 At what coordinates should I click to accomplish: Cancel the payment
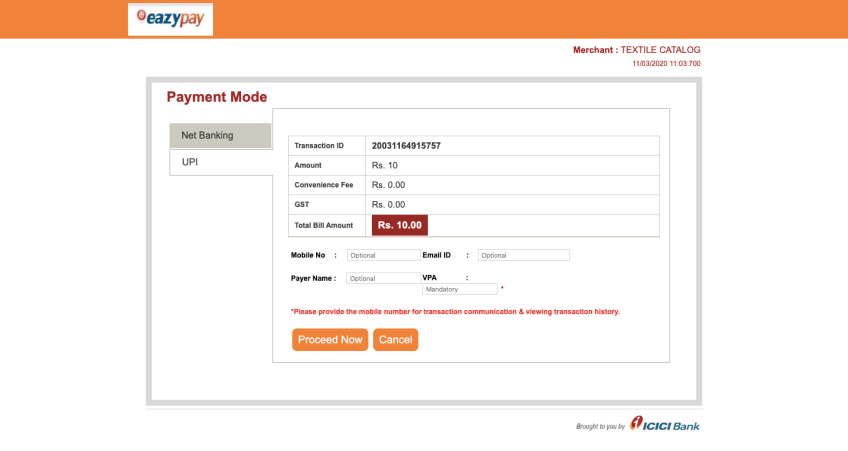395,340
